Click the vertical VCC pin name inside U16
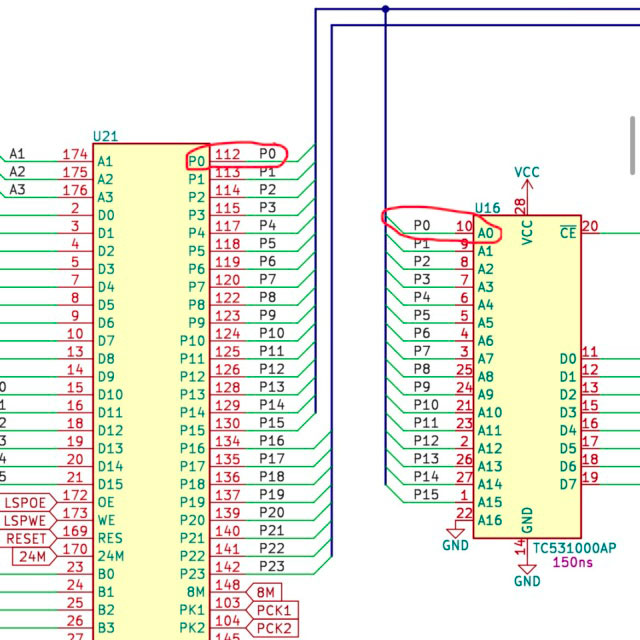 pyautogui.click(x=527, y=232)
